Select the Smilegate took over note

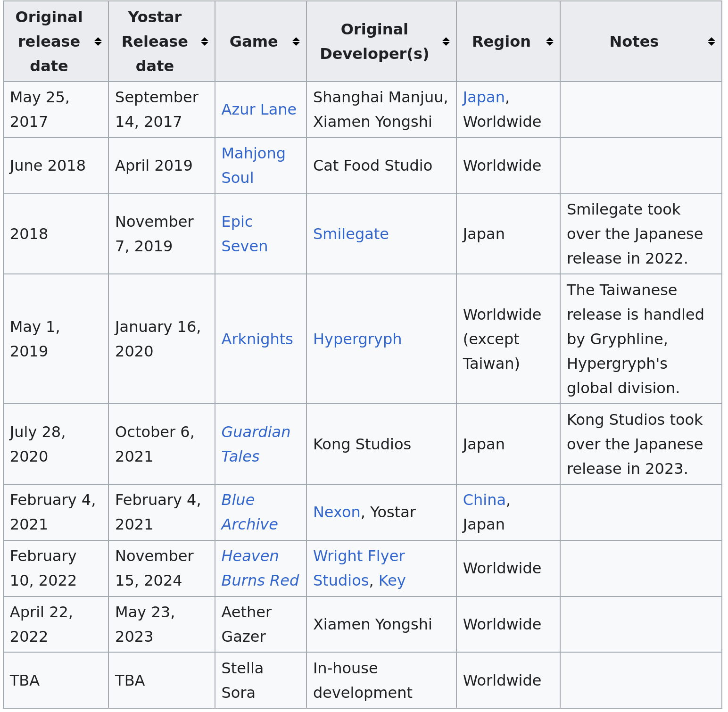(641, 234)
